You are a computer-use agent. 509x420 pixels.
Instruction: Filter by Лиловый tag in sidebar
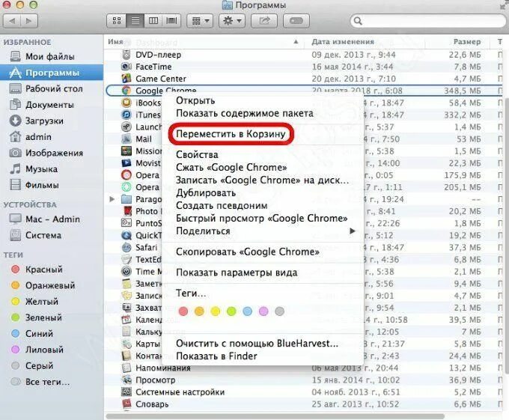coord(52,350)
